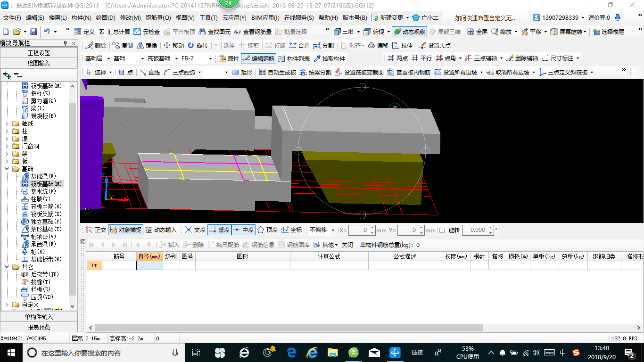This screenshot has height=362, width=644.
Task: Click 旋转 rotate tool
Action: [198, 46]
